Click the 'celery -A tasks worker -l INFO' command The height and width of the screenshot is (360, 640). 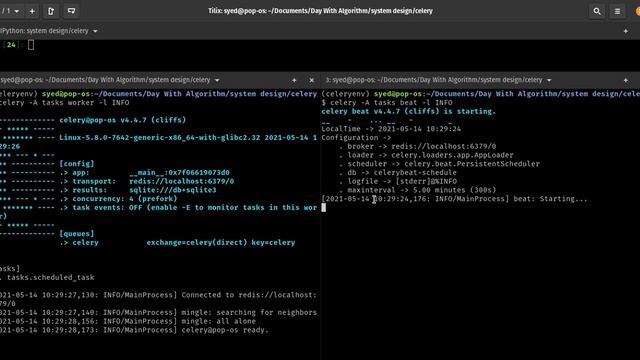[x=64, y=103]
